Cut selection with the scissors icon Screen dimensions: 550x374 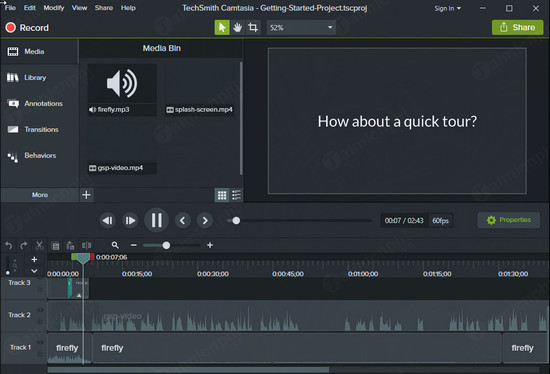point(39,245)
